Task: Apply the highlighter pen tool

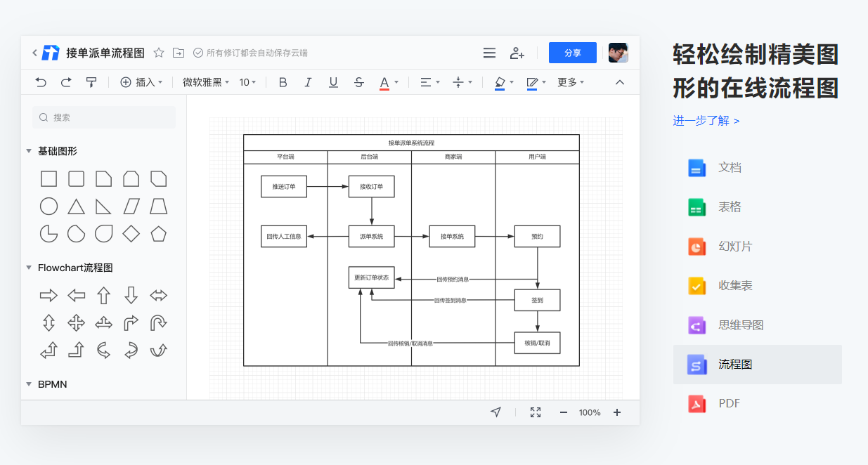Action: [x=499, y=82]
